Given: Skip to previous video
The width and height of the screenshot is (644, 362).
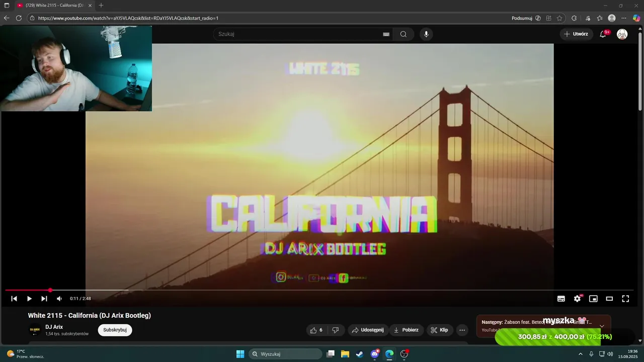Looking at the screenshot, I should tap(14, 299).
